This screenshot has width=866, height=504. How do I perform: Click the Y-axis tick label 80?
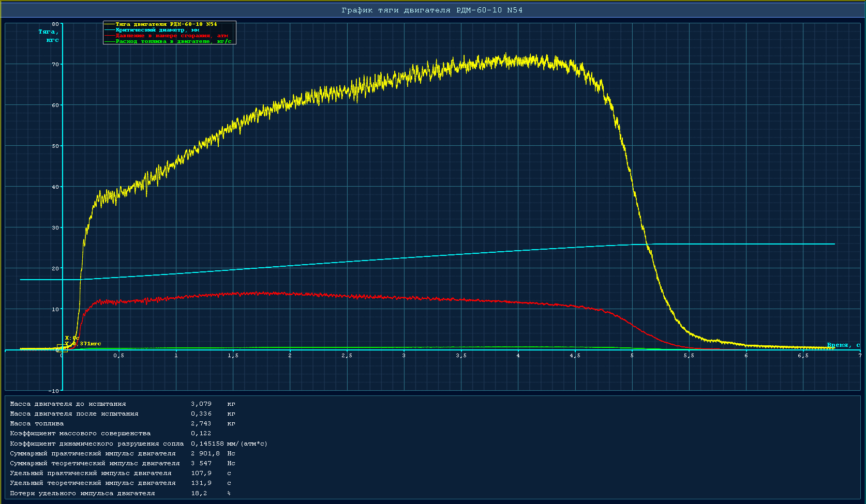(x=56, y=24)
